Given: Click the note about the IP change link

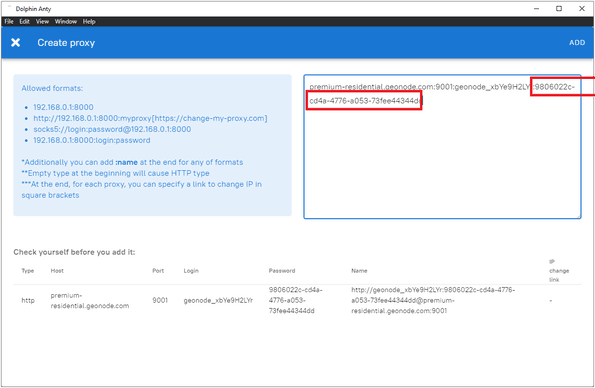Looking at the screenshot, I should (142, 189).
